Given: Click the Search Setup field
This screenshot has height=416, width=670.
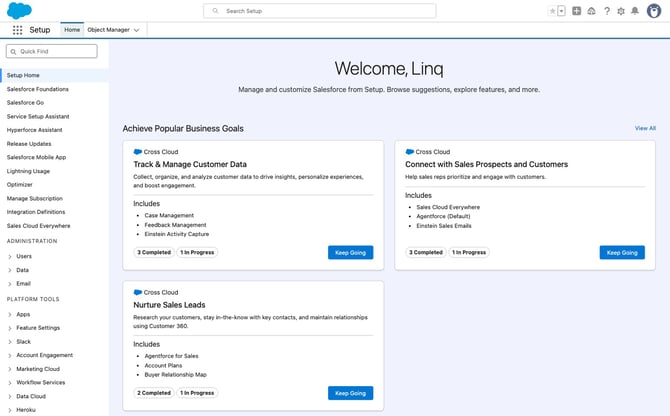Looking at the screenshot, I should (x=320, y=11).
